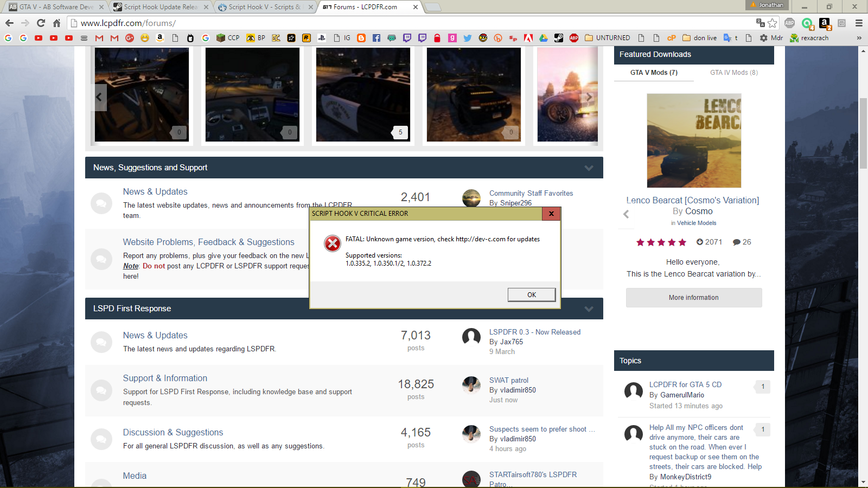Open the UNTURNED bookmarks folder
Viewport: 868px width, 488px height.
607,38
